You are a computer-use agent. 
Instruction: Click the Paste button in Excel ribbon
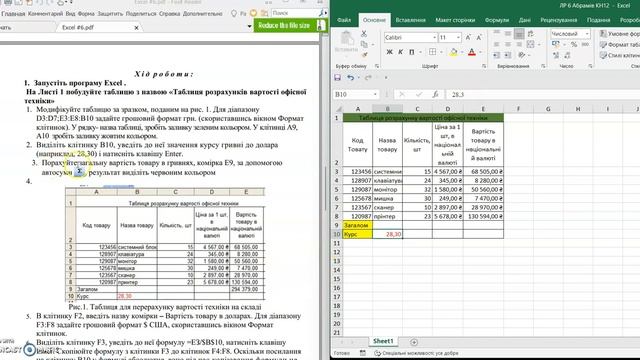(x=347, y=42)
